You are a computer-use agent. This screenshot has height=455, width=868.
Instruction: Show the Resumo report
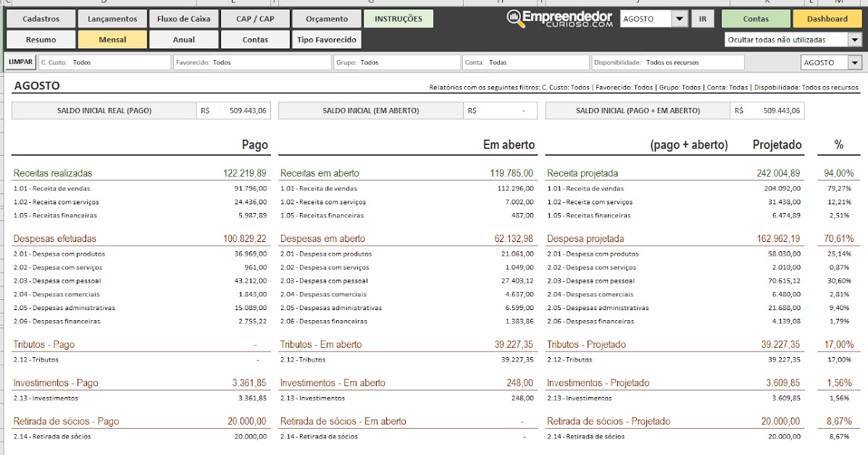(41, 40)
